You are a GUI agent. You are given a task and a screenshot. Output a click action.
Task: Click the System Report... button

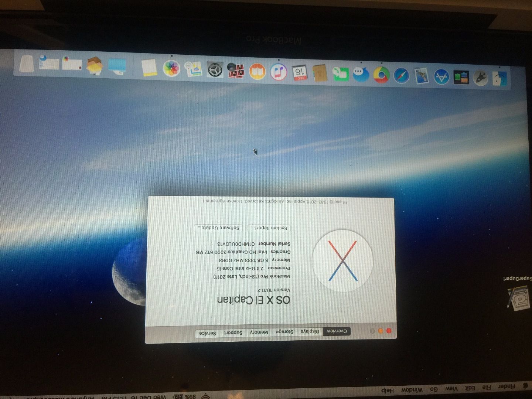pos(269,228)
